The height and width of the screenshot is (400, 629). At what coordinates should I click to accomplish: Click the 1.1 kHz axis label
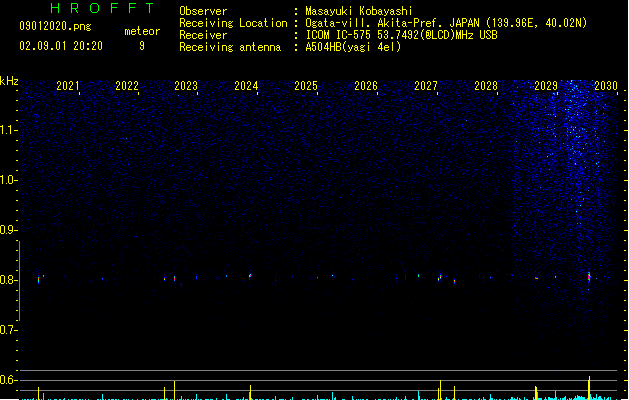(x=8, y=130)
